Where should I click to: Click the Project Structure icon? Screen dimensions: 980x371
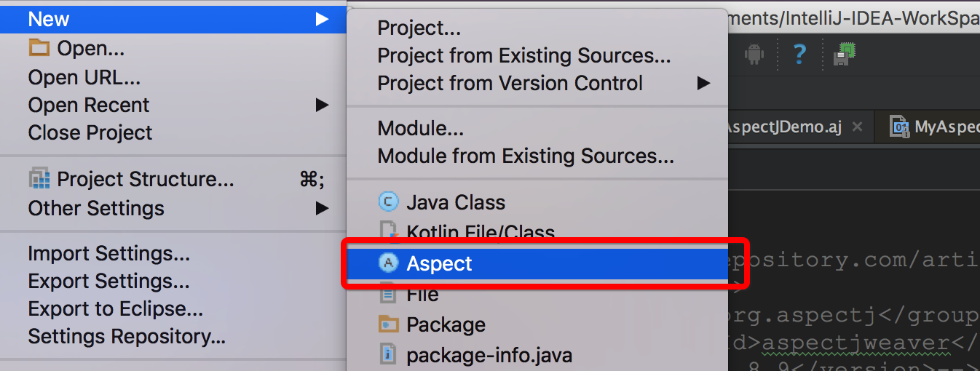(x=39, y=179)
